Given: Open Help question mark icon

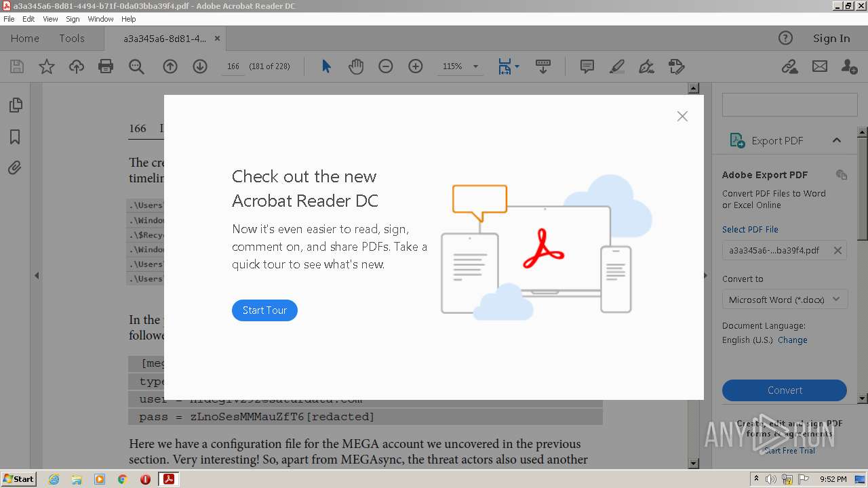Looking at the screenshot, I should [x=785, y=39].
